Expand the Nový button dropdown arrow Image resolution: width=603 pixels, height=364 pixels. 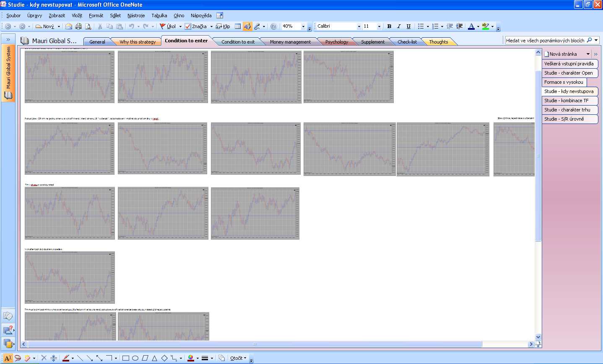tap(59, 26)
